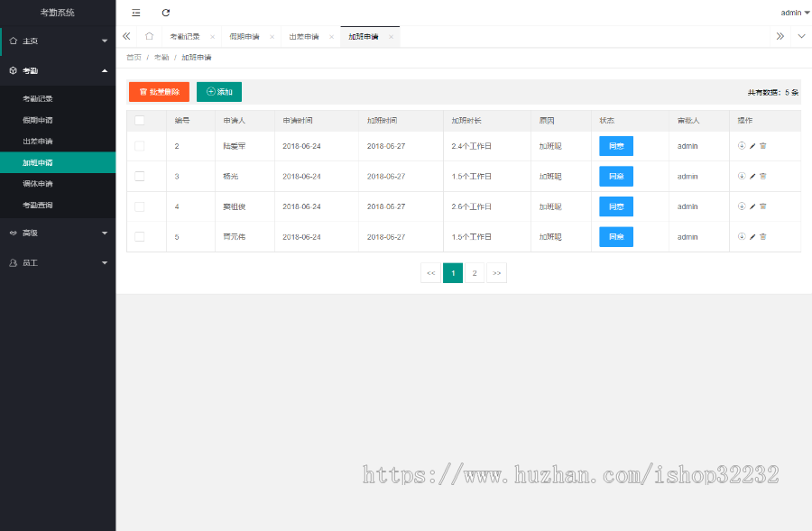Click the download icon in row 5
This screenshot has width=812, height=531.
click(742, 236)
